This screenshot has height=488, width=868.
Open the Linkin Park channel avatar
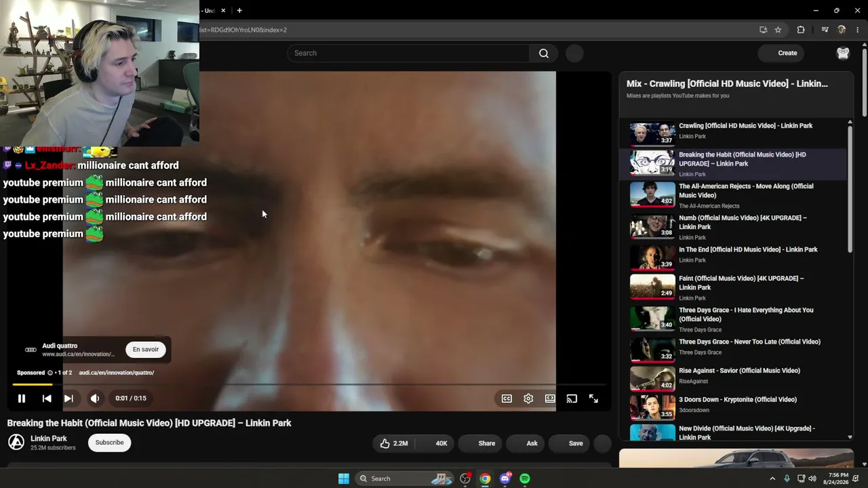16,443
